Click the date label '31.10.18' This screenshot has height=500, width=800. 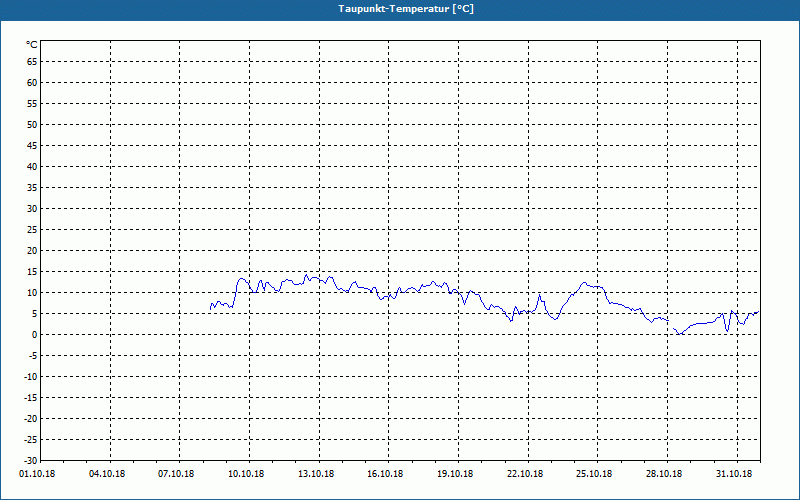click(734, 474)
